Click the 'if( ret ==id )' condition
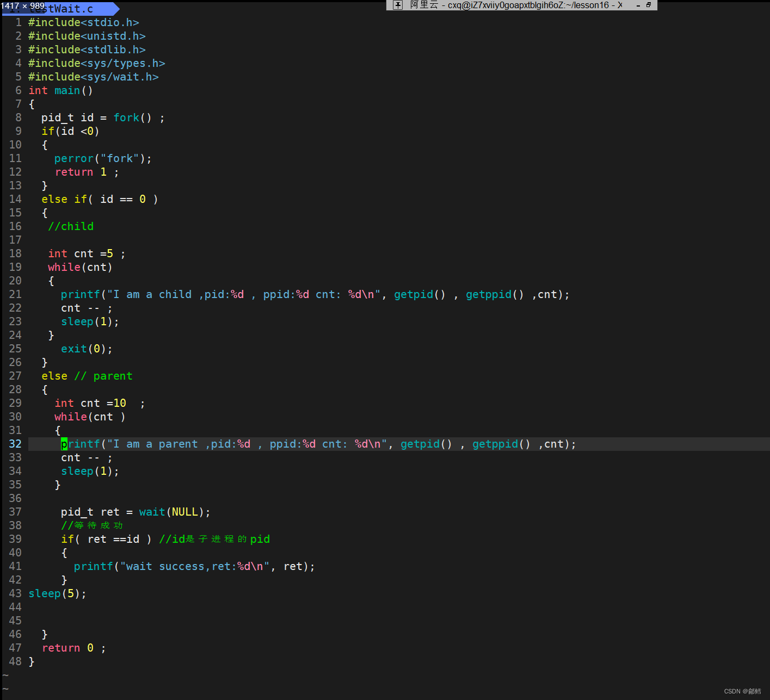Viewport: 770px width, 700px height. (106, 539)
